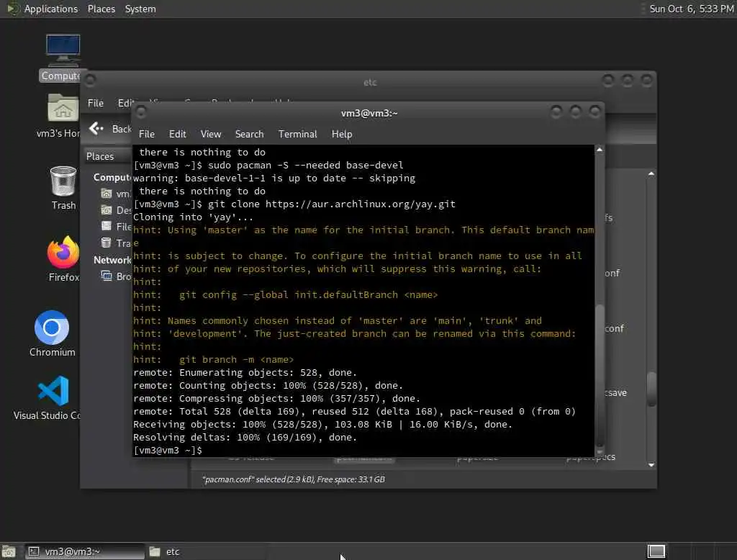Select the Browse Network icon in sidebar

click(x=107, y=276)
